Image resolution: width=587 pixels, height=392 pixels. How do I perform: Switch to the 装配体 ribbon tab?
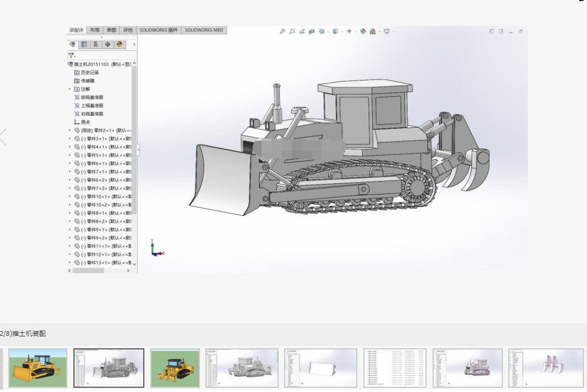77,30
